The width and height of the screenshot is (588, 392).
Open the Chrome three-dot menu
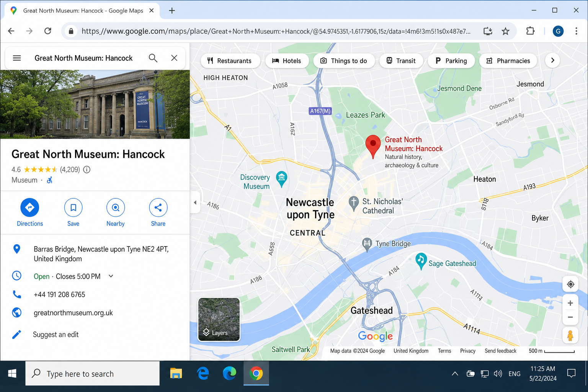tap(576, 31)
